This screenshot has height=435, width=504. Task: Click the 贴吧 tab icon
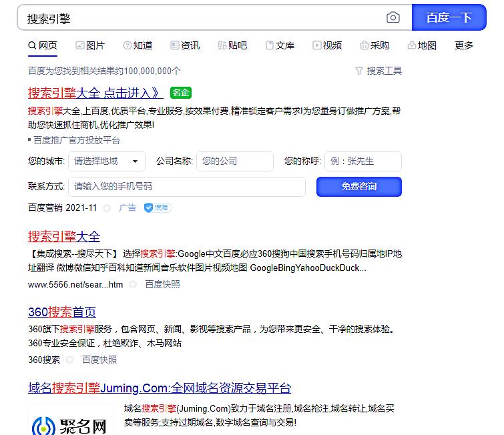click(x=222, y=45)
